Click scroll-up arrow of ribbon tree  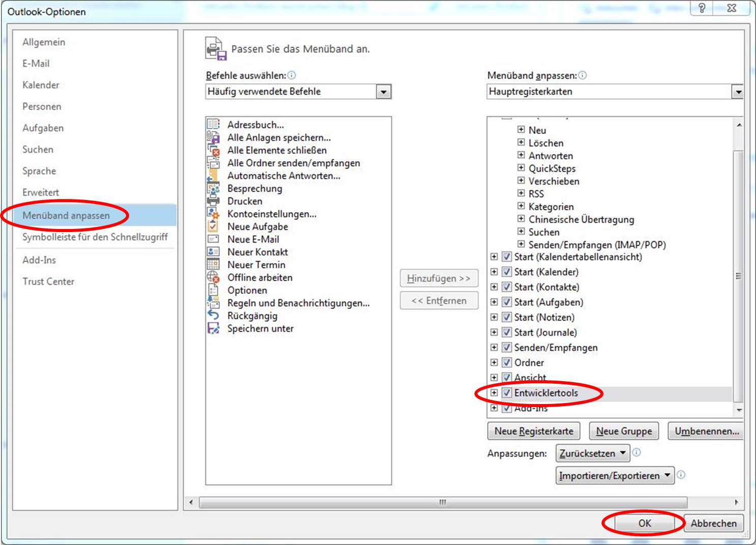coord(739,125)
